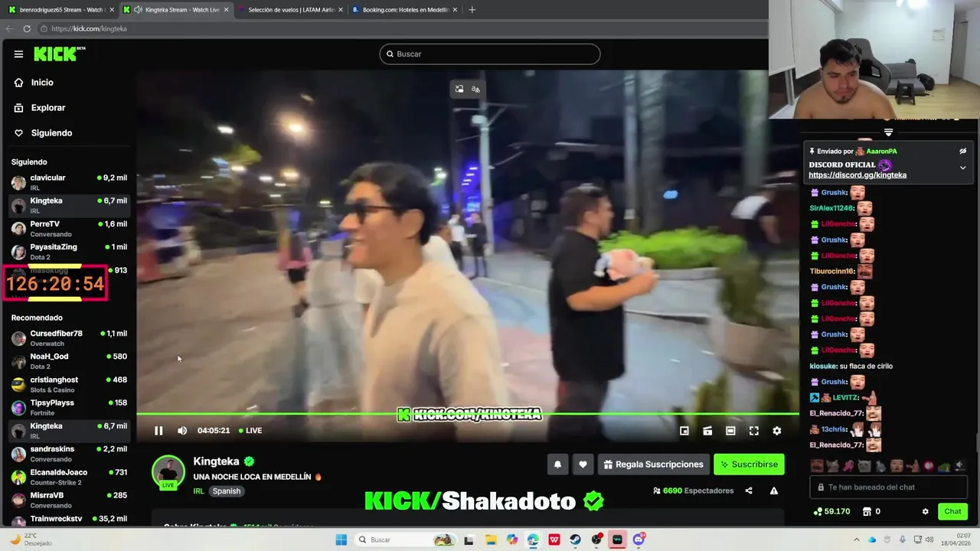Share the stream via share icon
The height and width of the screenshot is (551, 980).
pos(749,491)
